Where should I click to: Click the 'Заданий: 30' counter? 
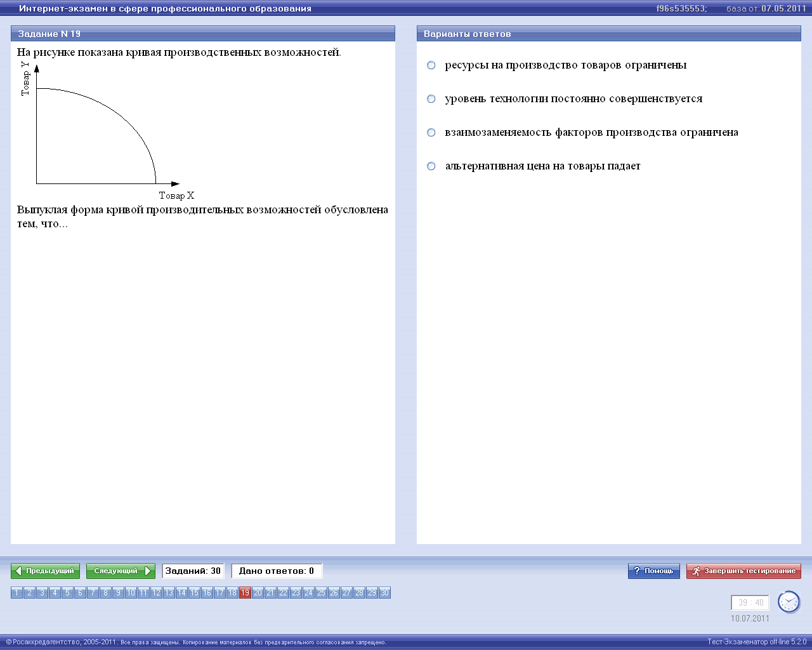[x=193, y=571]
